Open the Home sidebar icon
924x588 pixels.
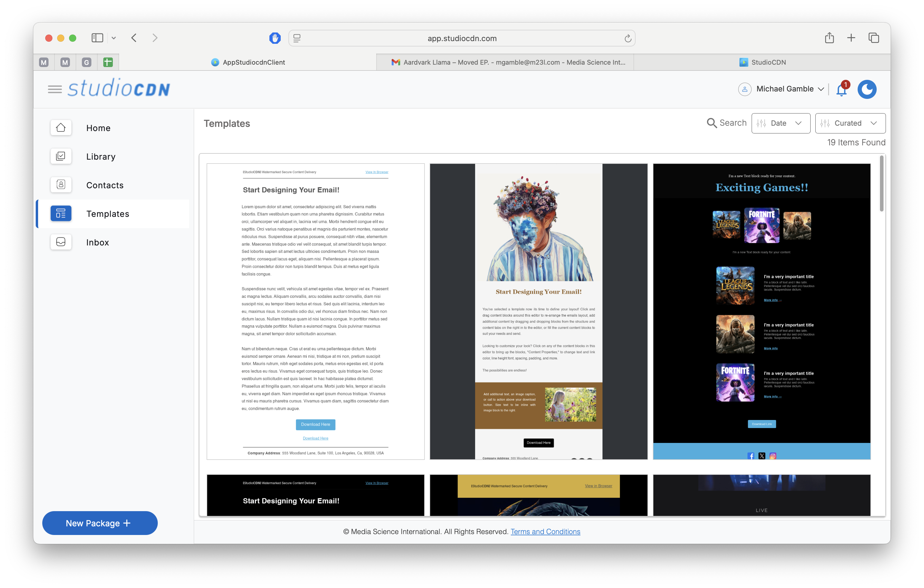[61, 127]
